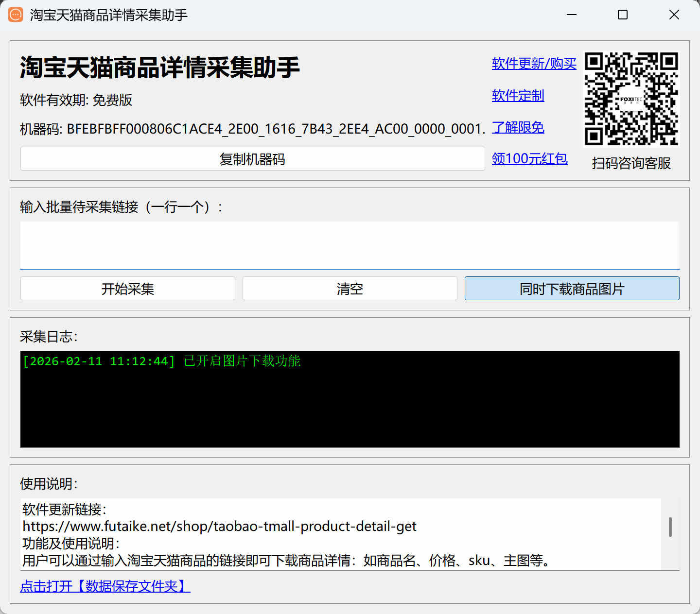This screenshot has width=700, height=614.
Task: Open the 软件更新/购买 link
Action: click(534, 64)
